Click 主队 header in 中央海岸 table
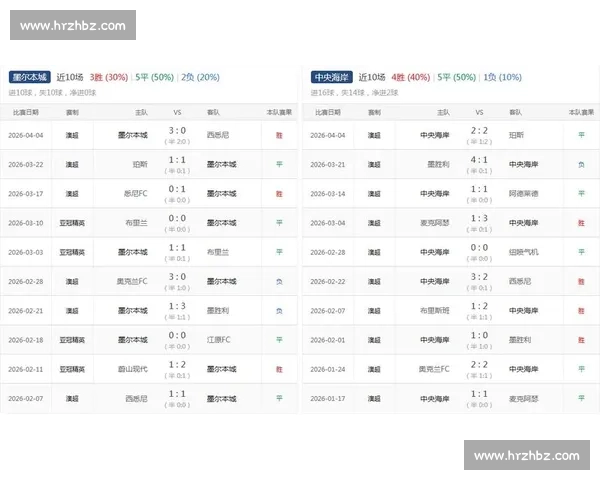This screenshot has width=600, height=480. tap(443, 112)
